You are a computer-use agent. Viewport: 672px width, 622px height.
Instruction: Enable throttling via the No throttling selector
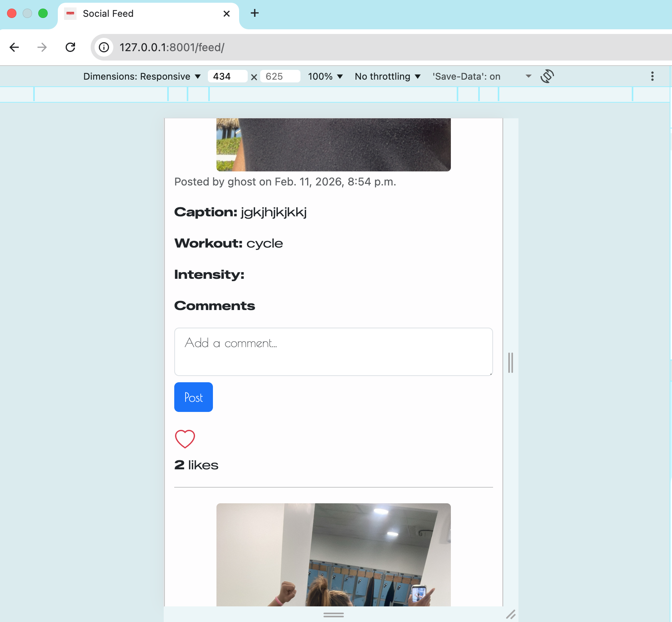(x=387, y=76)
